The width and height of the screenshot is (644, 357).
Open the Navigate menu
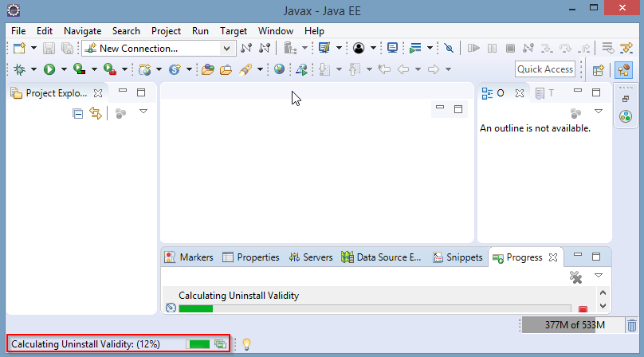click(x=82, y=31)
